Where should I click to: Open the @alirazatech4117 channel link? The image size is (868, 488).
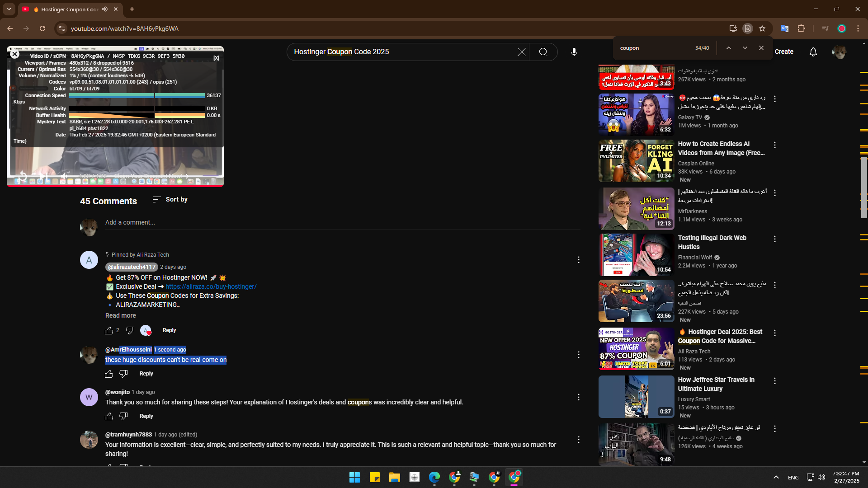click(132, 267)
